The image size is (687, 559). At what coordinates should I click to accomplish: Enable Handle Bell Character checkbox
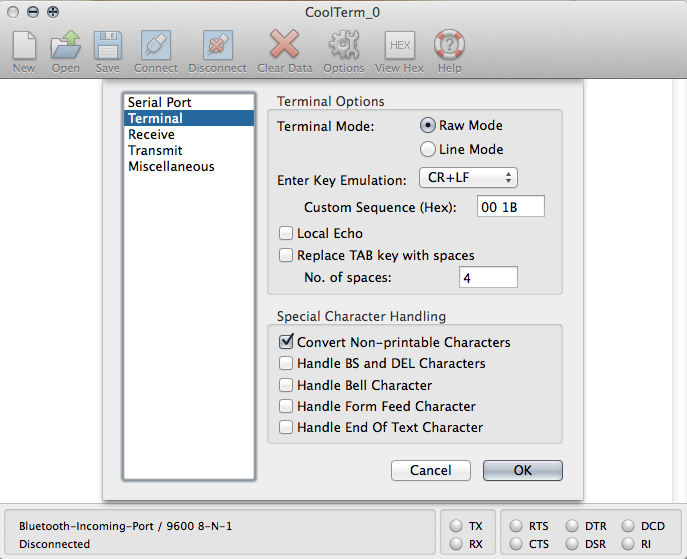click(x=286, y=385)
